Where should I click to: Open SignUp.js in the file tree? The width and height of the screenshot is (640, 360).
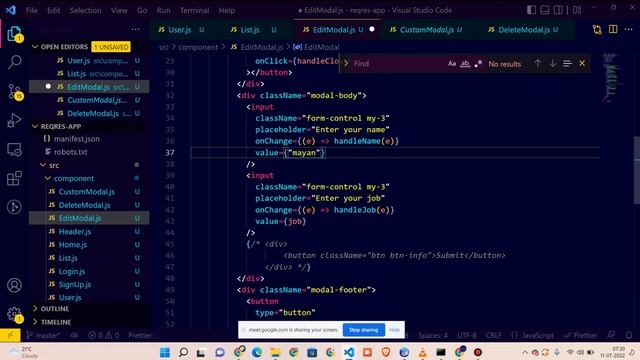(x=75, y=284)
